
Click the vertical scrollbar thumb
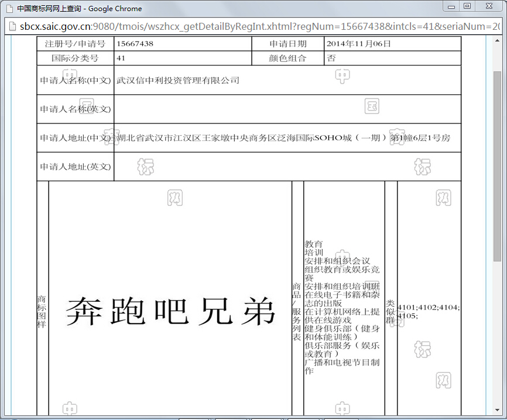coord(497,166)
